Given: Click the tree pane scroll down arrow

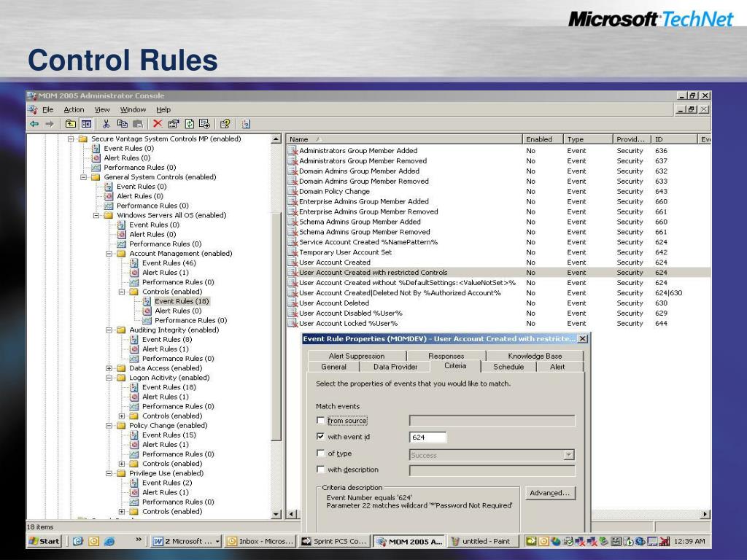Looking at the screenshot, I should [276, 514].
